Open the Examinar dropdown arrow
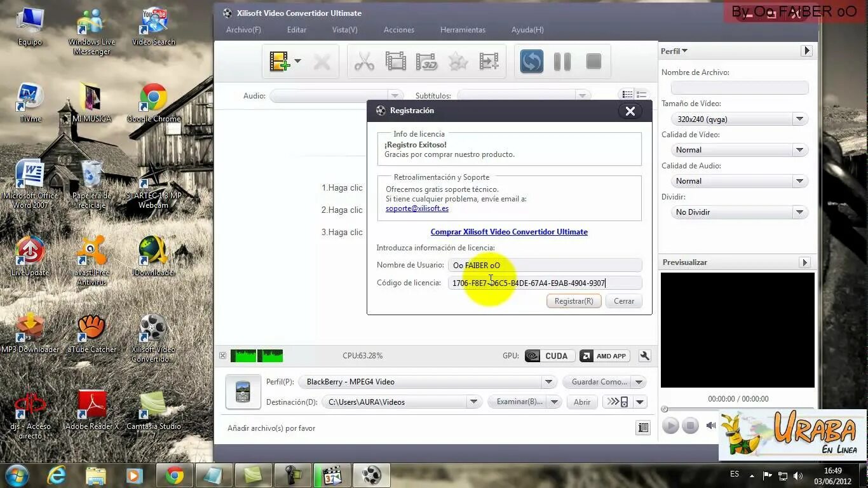 [x=555, y=402]
